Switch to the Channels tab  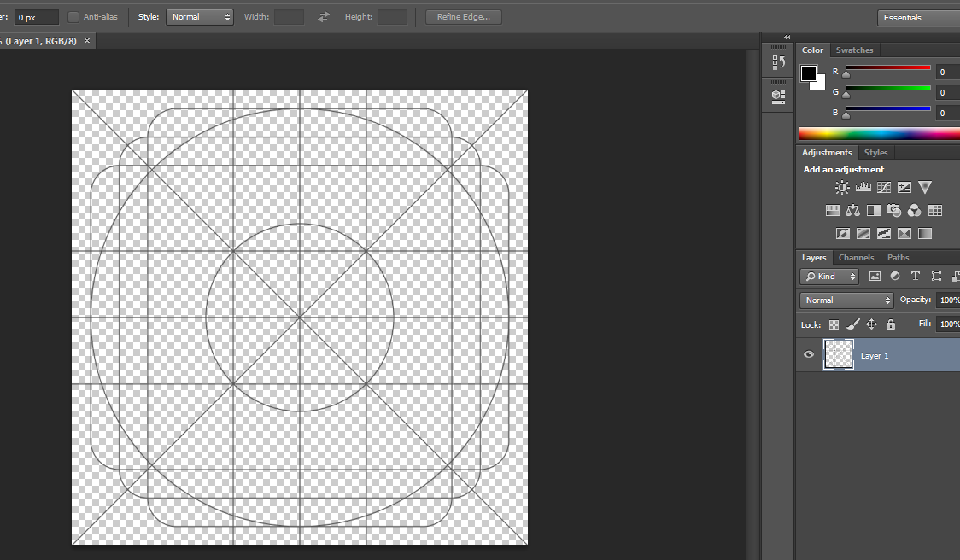(856, 258)
